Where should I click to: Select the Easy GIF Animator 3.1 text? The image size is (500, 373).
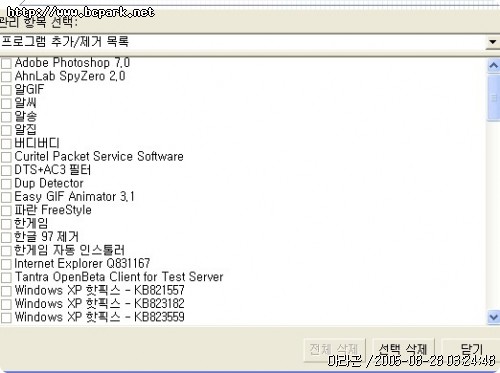[74, 197]
